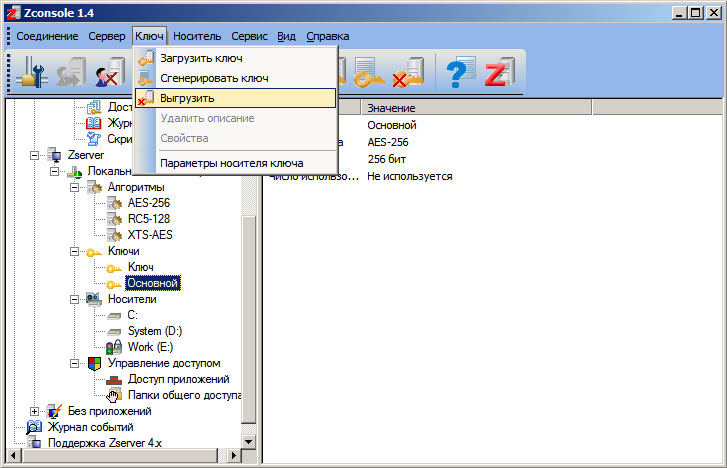
Task: Click the Журнал событий magnifier icon
Action: pyautogui.click(x=34, y=427)
